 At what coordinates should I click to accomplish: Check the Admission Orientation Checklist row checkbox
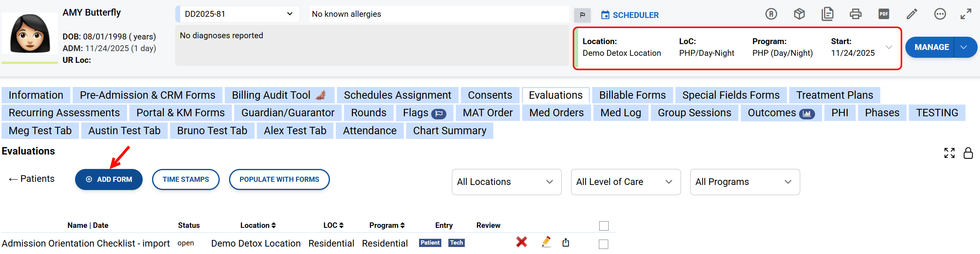(604, 244)
